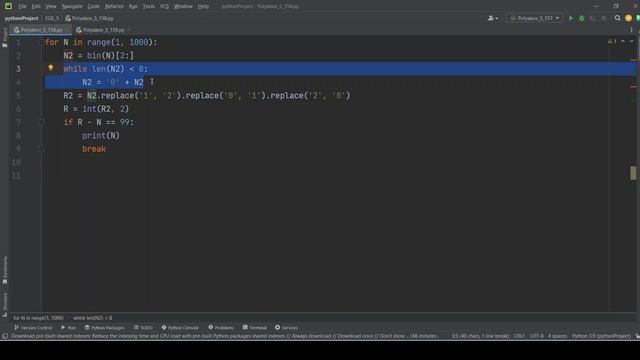Open the Edit menu

36,6
